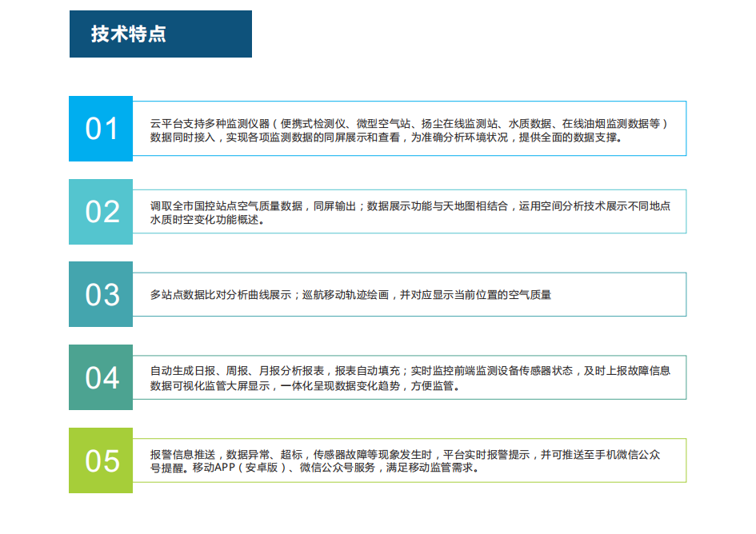Click line starting 号提醒。移动APP
756x534 pixels.
pyautogui.click(x=314, y=468)
